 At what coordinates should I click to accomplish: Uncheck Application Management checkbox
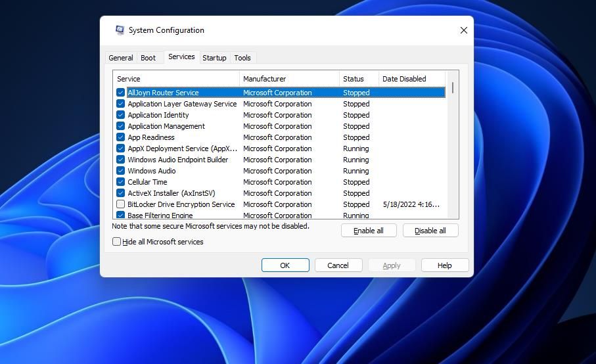(120, 126)
